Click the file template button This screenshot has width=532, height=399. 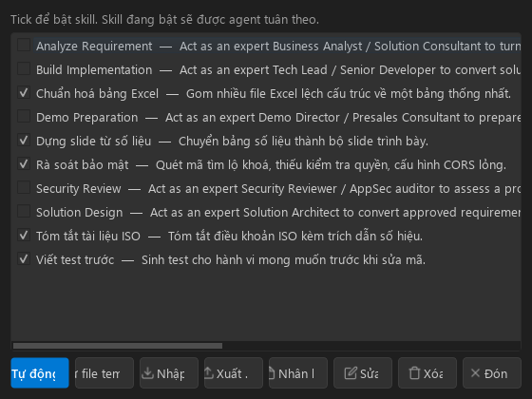104,372
